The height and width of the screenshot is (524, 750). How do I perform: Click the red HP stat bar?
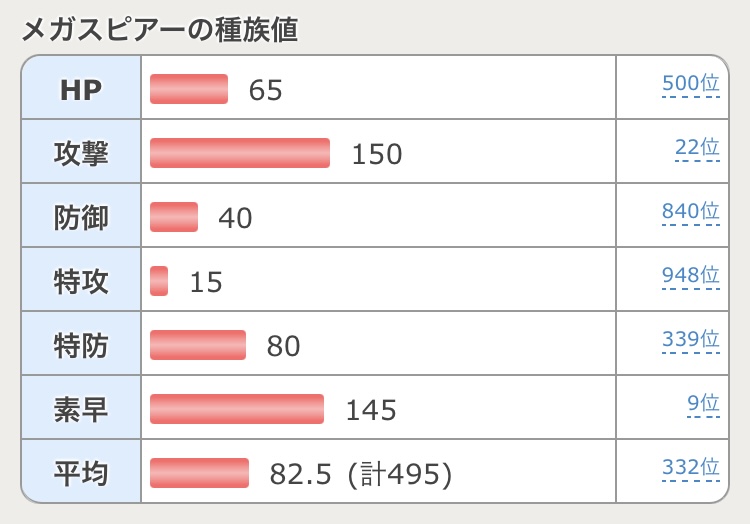[x=189, y=89]
